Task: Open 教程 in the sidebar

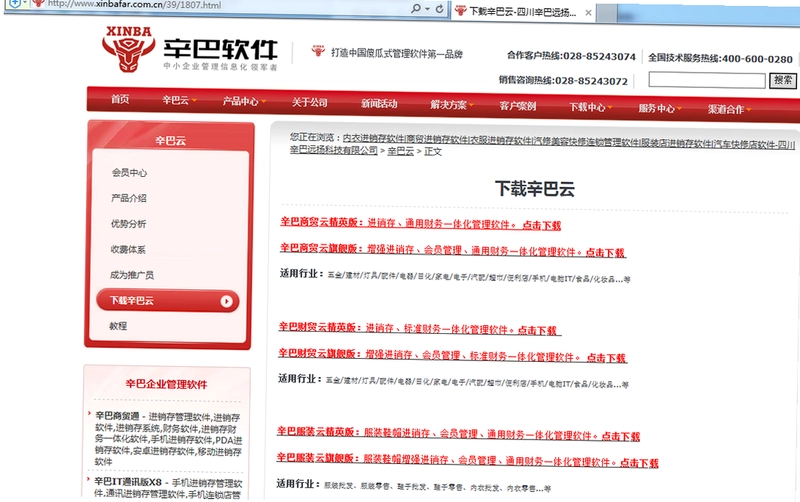Action: point(118,326)
